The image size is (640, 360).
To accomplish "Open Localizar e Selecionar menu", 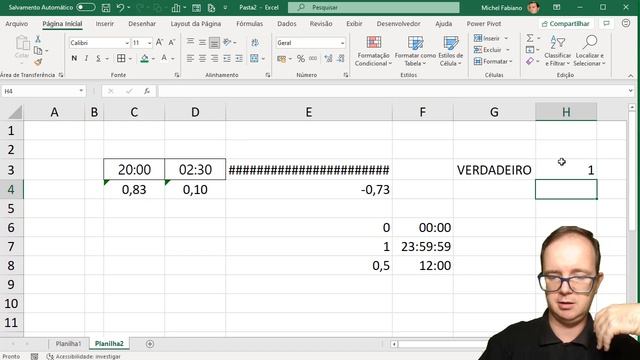I will pyautogui.click(x=589, y=51).
